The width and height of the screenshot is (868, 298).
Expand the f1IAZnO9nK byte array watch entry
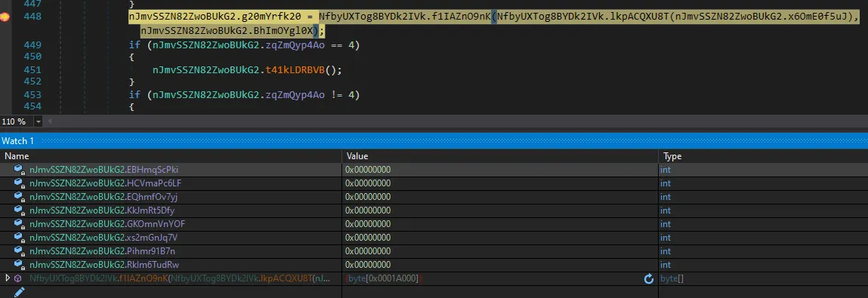pyautogui.click(x=8, y=278)
